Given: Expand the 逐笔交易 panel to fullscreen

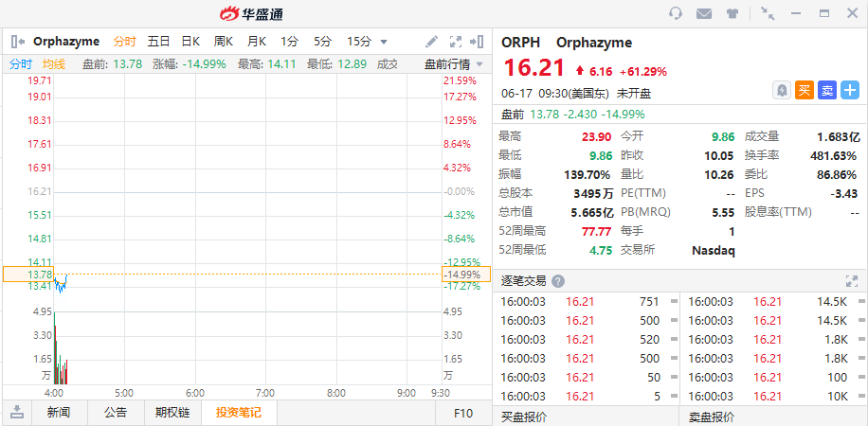Looking at the screenshot, I should (x=851, y=281).
